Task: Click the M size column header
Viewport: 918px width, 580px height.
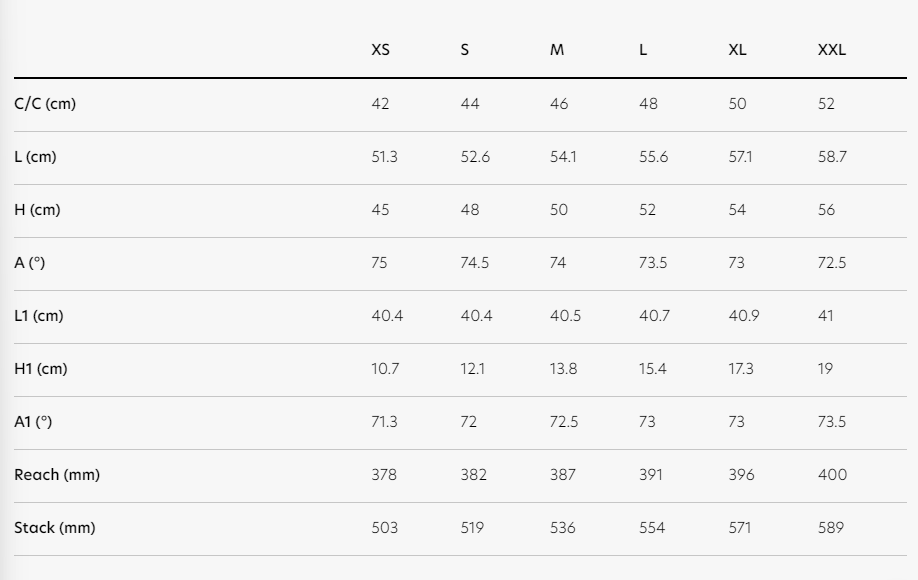Action: click(557, 50)
